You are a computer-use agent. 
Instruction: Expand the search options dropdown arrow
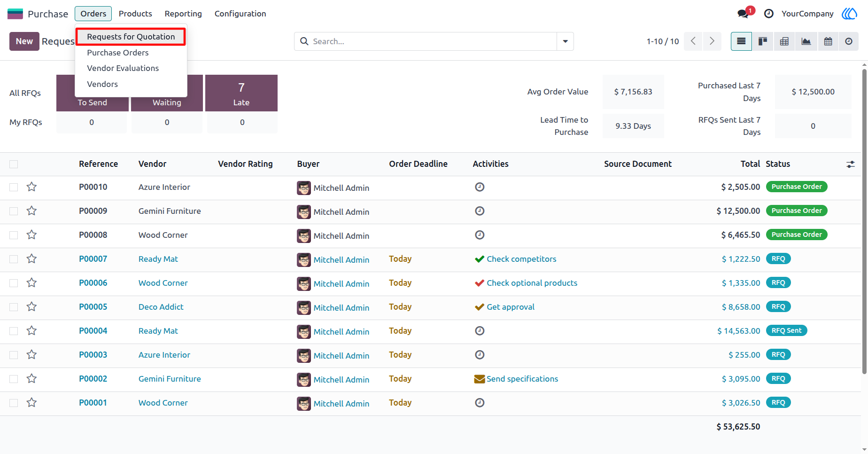tap(565, 41)
